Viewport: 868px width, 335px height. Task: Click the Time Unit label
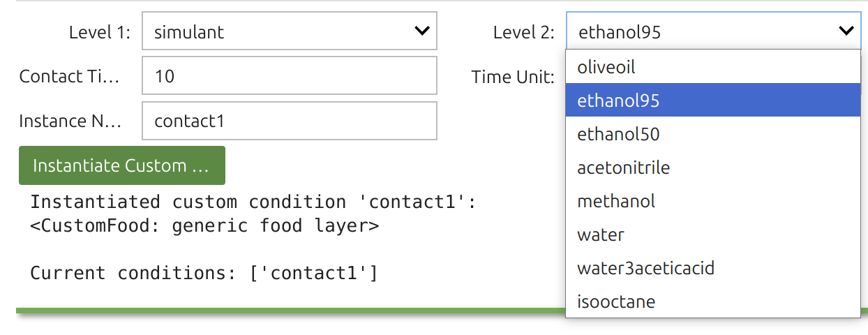click(513, 76)
